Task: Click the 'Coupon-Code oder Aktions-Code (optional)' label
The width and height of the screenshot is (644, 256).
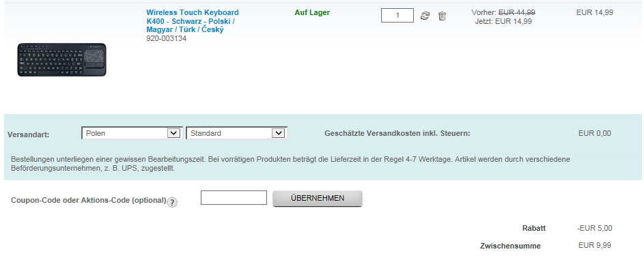Action: click(89, 200)
